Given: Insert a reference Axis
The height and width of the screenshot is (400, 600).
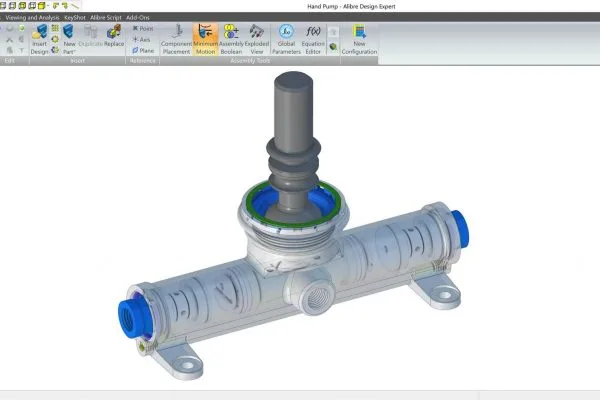Looking at the screenshot, I should 141,39.
